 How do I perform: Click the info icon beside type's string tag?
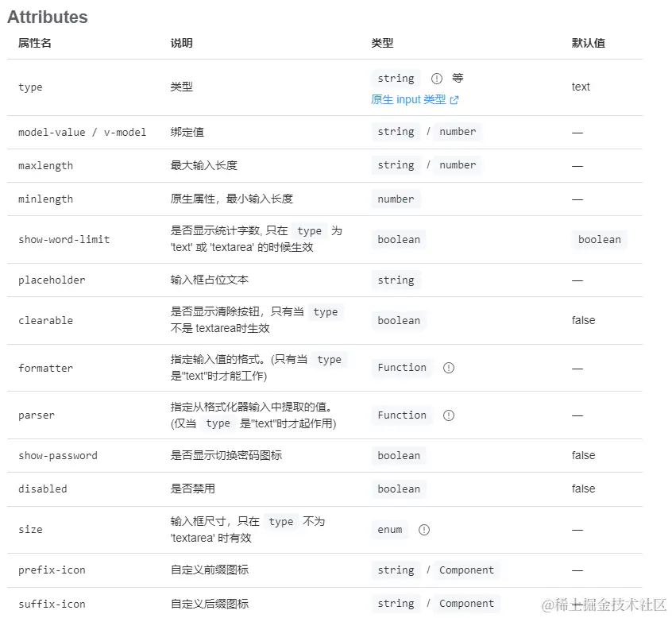pyautogui.click(x=436, y=79)
